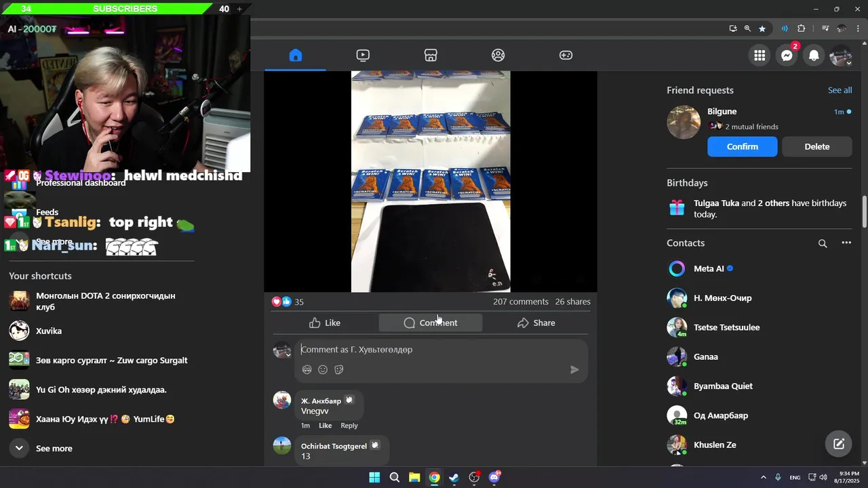This screenshot has height=488, width=868.
Task: Open taskbar Search
Action: tap(394, 478)
